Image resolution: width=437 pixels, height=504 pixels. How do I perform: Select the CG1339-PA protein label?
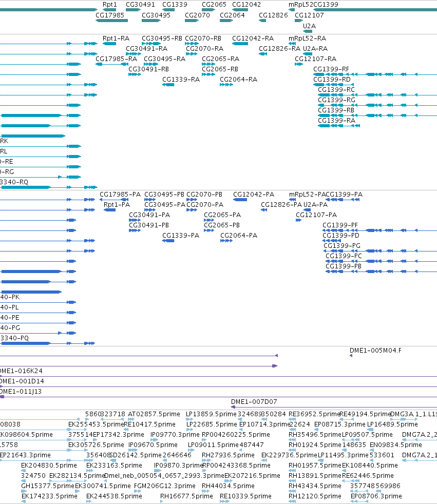pyautogui.click(x=181, y=236)
